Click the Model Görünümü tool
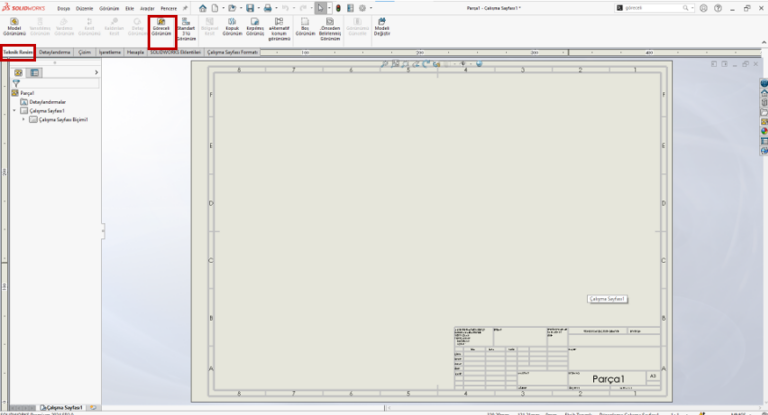The width and height of the screenshot is (768, 415). point(15,26)
